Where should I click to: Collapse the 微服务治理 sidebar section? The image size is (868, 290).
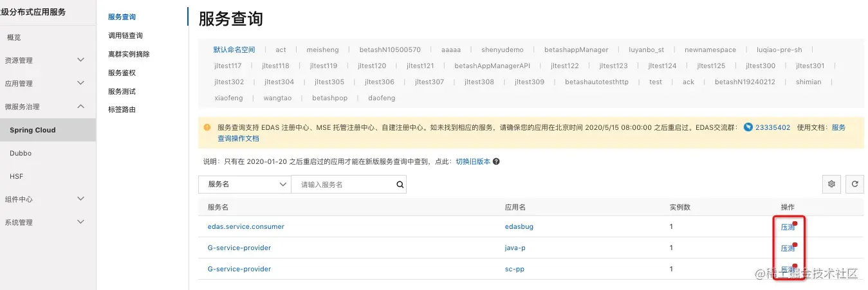point(80,106)
